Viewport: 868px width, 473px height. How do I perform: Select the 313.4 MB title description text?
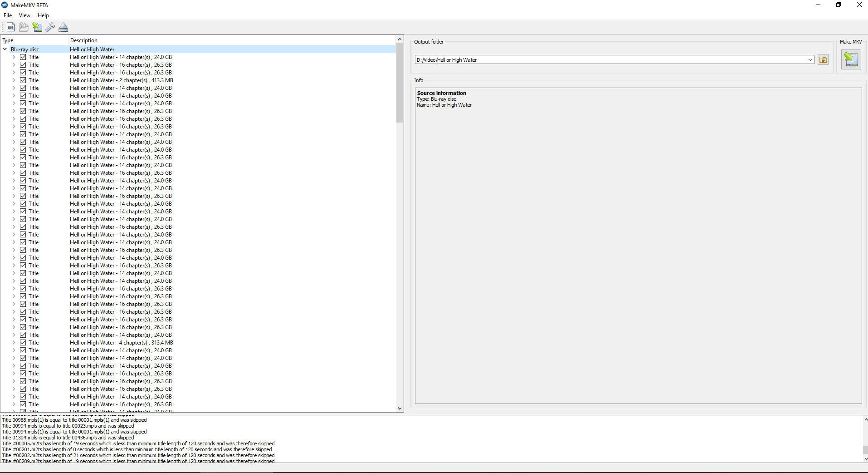(122, 343)
